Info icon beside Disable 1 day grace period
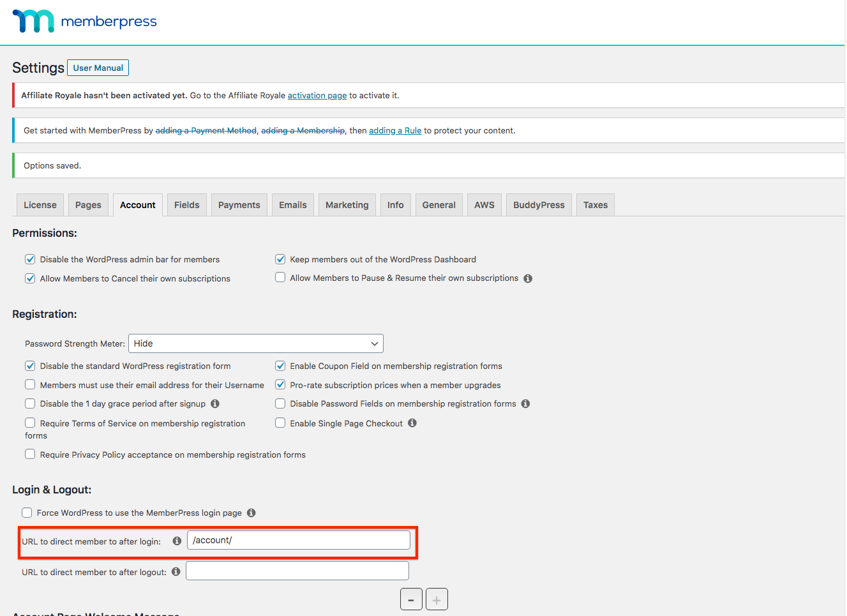Viewport: 847px width, 616px height. pyautogui.click(x=215, y=403)
